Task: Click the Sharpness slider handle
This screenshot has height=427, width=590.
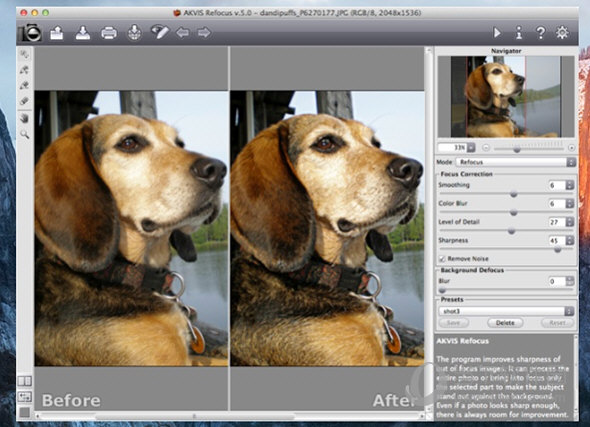Action: (x=558, y=249)
